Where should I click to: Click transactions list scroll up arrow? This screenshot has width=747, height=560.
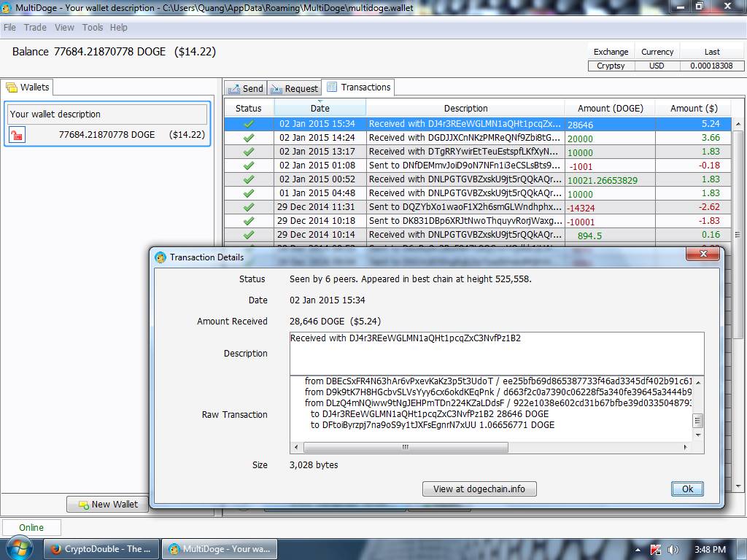[x=738, y=124]
